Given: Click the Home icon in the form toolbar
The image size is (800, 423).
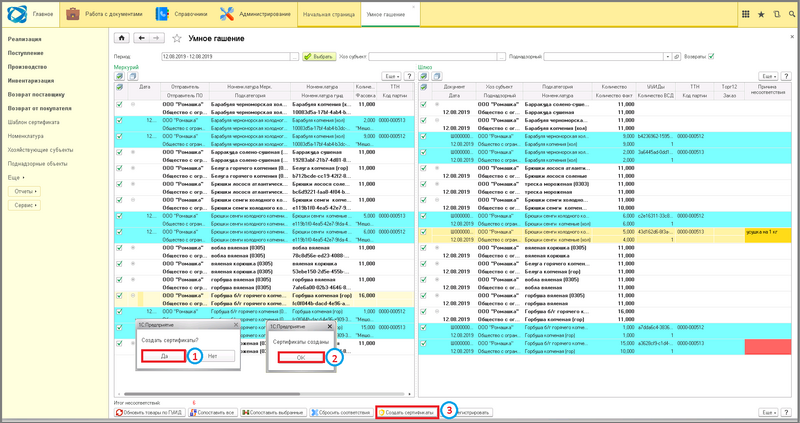Looking at the screenshot, I should [x=121, y=38].
